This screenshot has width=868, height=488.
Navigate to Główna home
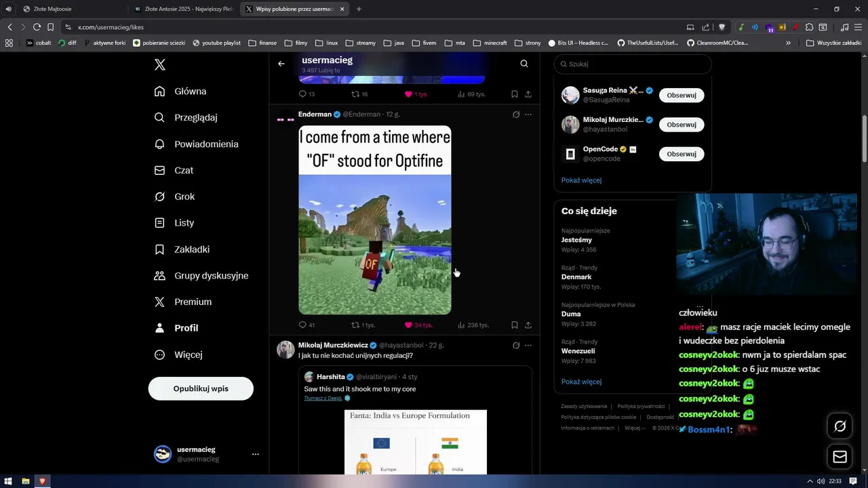click(180, 91)
